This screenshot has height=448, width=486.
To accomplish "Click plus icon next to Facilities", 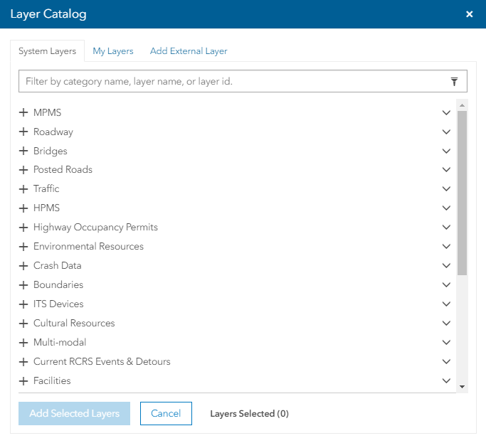I will (23, 381).
